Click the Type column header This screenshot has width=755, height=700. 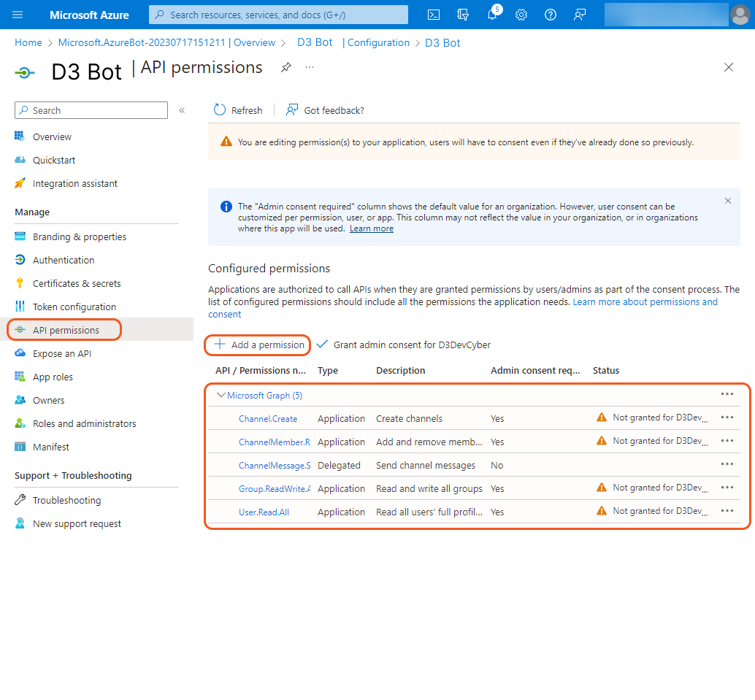pos(328,370)
